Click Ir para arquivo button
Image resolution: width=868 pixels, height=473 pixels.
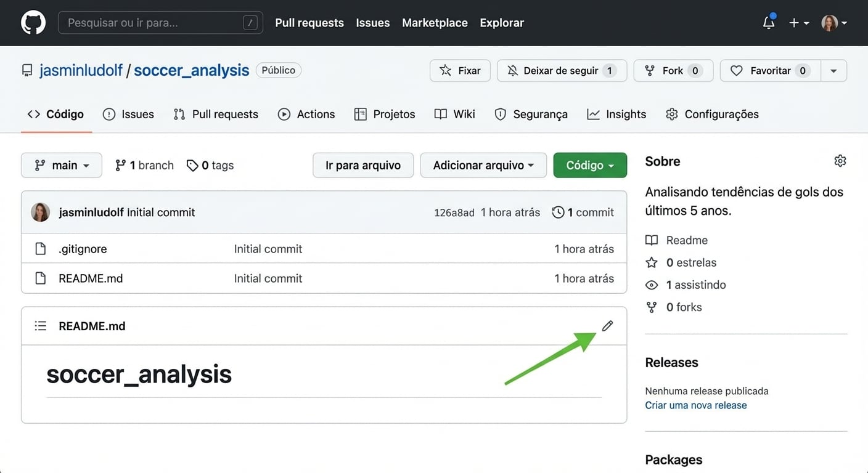(363, 165)
